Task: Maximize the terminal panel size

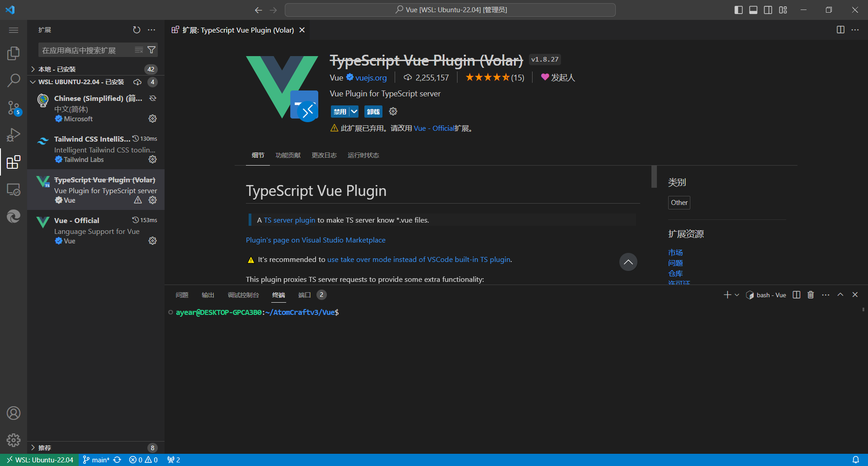Action: [840, 295]
